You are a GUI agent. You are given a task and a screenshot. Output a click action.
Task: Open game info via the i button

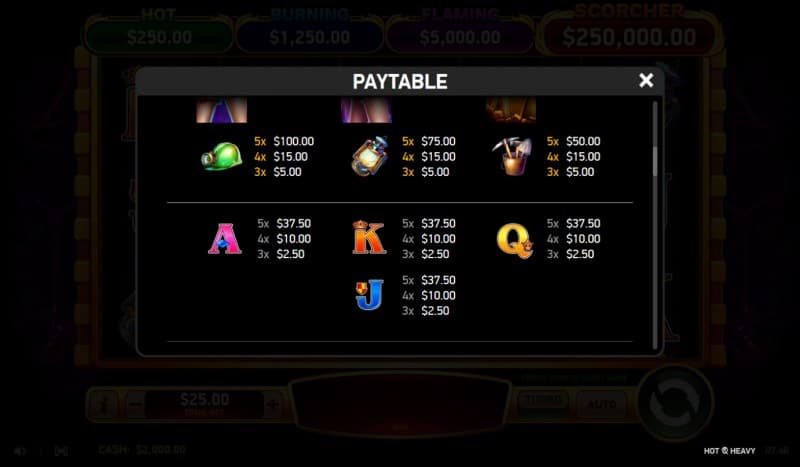105,405
